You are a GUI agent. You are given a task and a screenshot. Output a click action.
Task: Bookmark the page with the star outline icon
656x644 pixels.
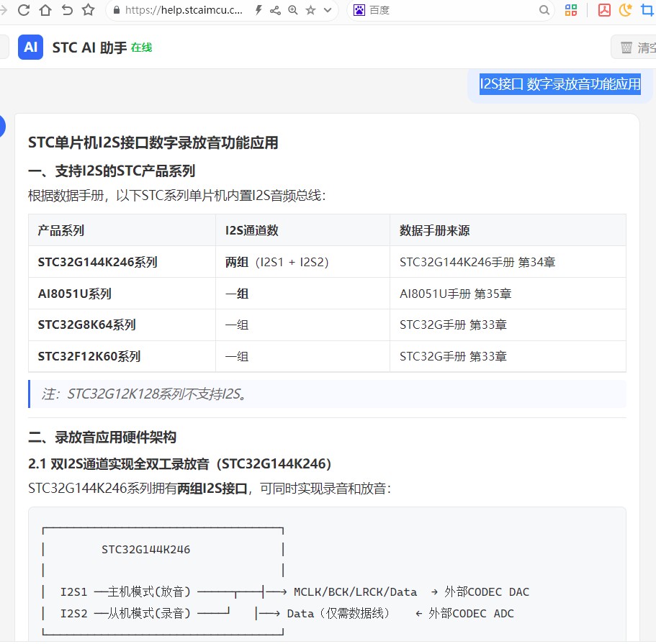click(88, 9)
